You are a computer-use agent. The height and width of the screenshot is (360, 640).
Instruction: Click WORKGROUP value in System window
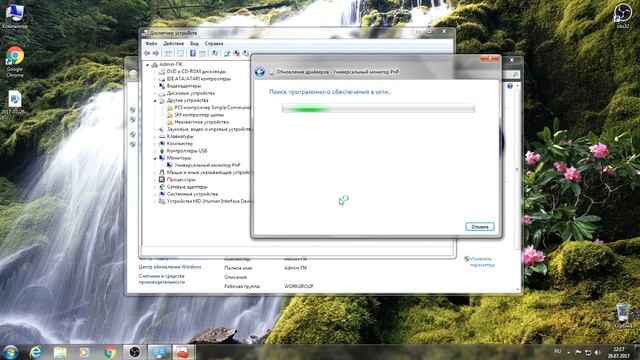click(298, 287)
